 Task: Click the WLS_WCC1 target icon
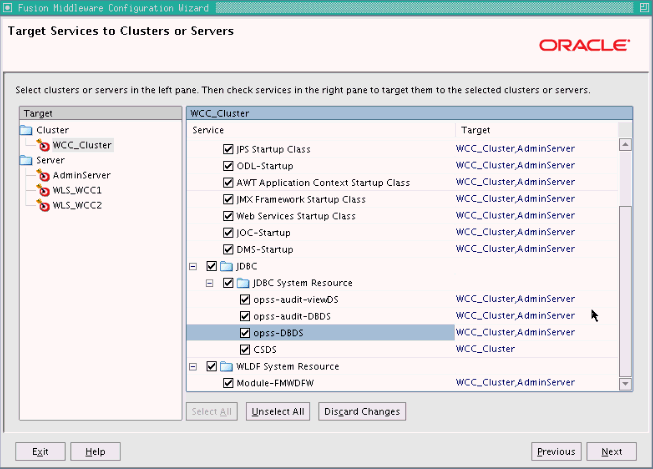(43, 190)
